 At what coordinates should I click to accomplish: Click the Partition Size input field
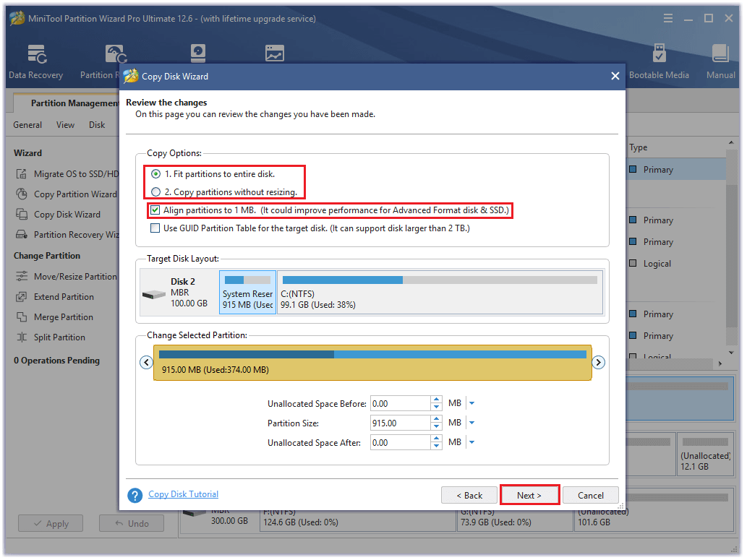(400, 423)
